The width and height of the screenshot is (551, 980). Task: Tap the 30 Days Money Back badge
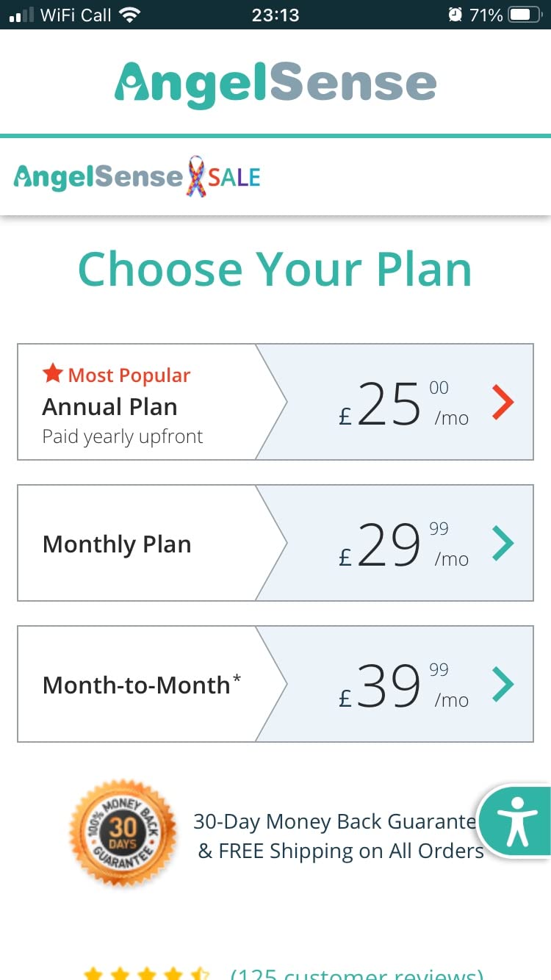point(123,835)
